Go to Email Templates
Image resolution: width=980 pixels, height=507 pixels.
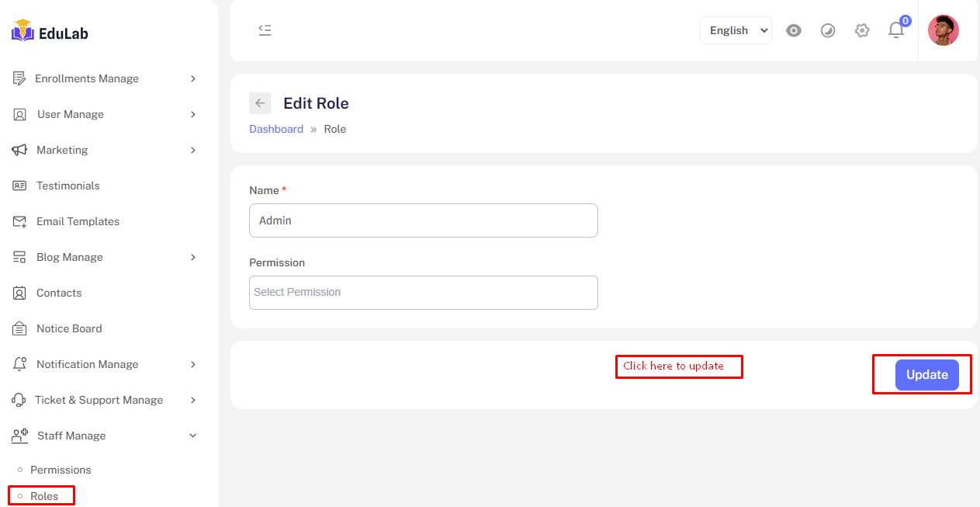pyautogui.click(x=78, y=221)
